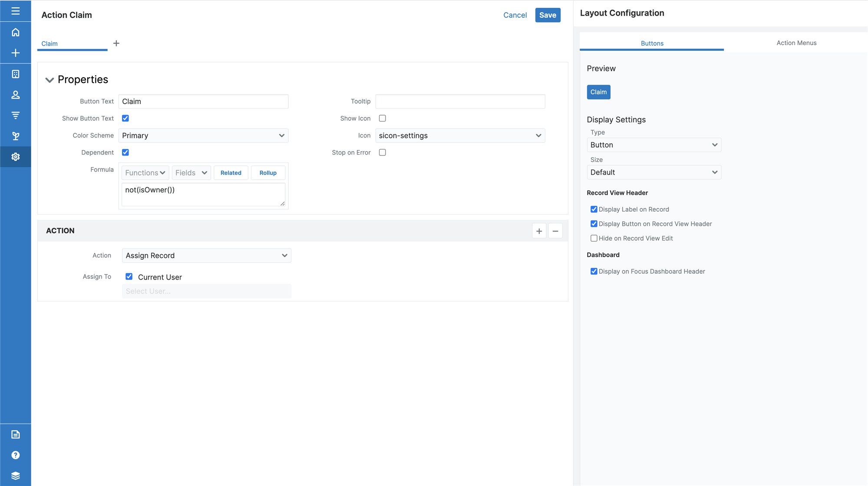Open the Color Scheme dropdown
868x486 pixels.
tap(203, 136)
